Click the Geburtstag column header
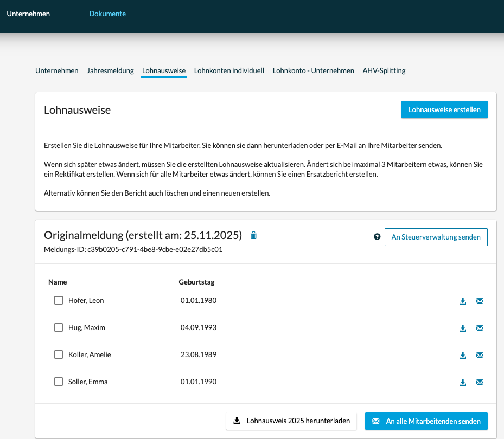This screenshot has height=439, width=504. tap(197, 282)
